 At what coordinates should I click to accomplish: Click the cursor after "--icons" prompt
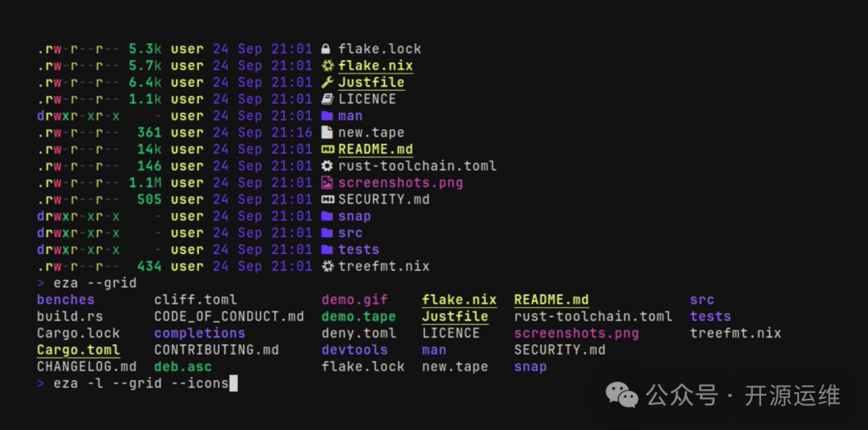click(234, 384)
